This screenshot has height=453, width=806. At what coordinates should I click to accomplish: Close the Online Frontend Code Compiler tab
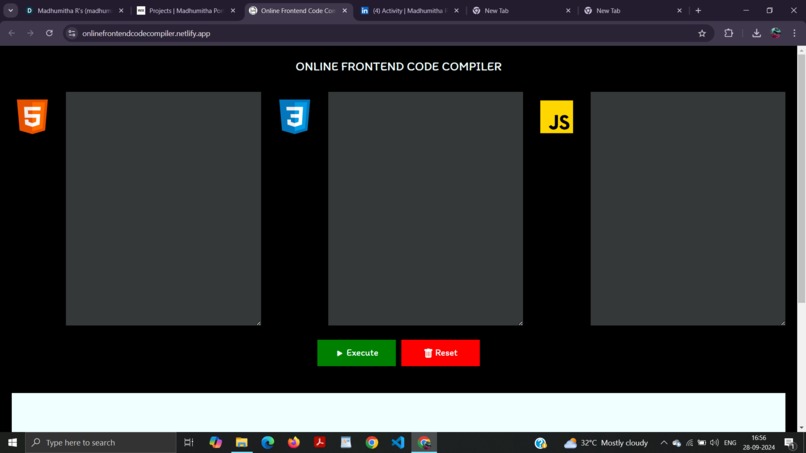click(x=344, y=10)
